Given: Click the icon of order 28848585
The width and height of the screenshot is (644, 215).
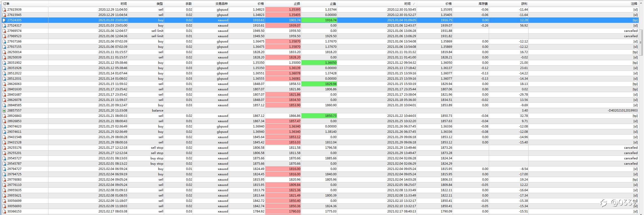Looking at the screenshot, I should click(4, 105).
